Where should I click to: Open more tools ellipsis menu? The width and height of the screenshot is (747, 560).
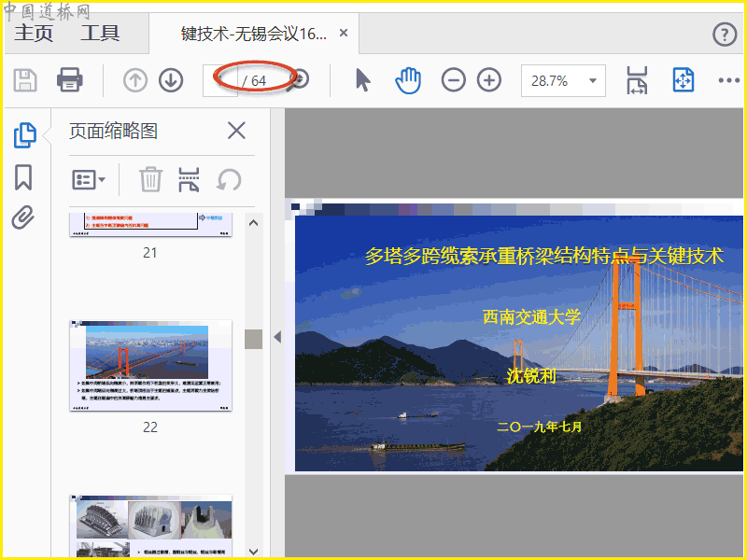click(729, 80)
